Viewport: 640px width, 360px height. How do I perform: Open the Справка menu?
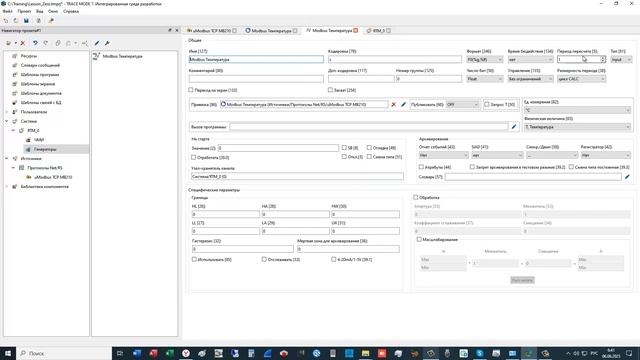click(x=71, y=11)
